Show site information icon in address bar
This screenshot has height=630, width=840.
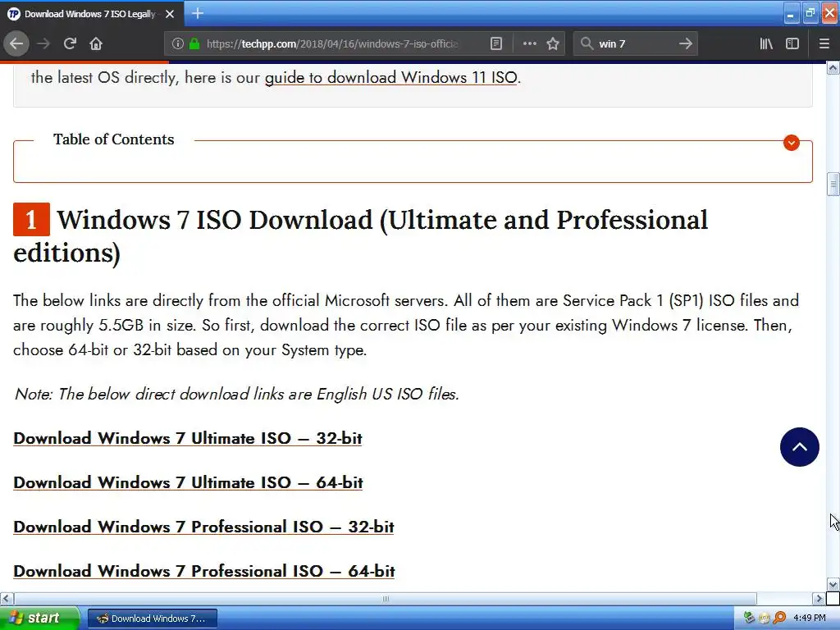[x=178, y=43]
